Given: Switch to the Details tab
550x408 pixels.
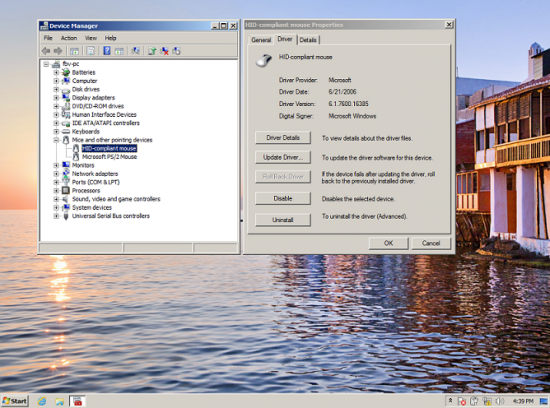Looking at the screenshot, I should [x=308, y=40].
